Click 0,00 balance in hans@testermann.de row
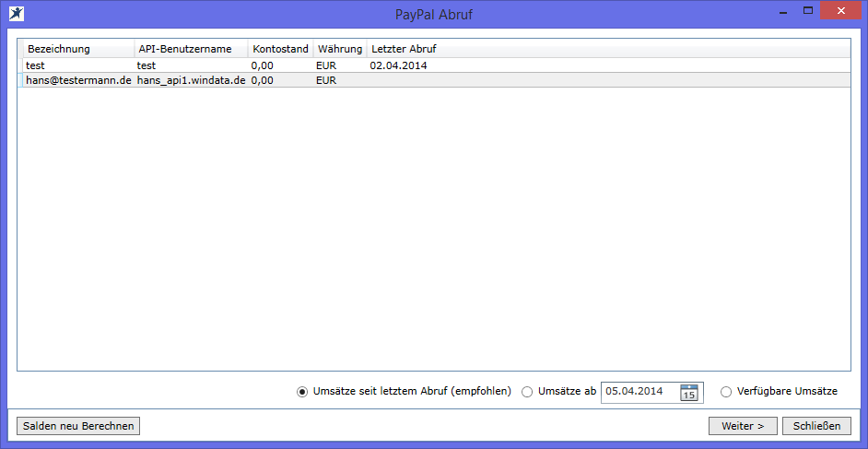 (262, 80)
